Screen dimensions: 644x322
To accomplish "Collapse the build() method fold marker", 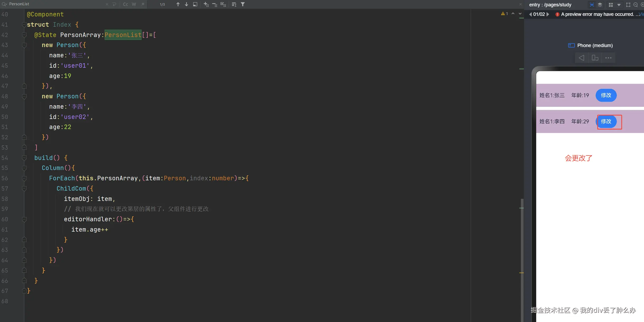I will pos(24,158).
